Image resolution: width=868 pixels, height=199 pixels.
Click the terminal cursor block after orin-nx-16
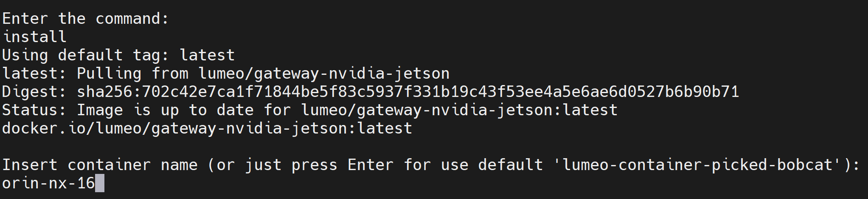pos(100,183)
